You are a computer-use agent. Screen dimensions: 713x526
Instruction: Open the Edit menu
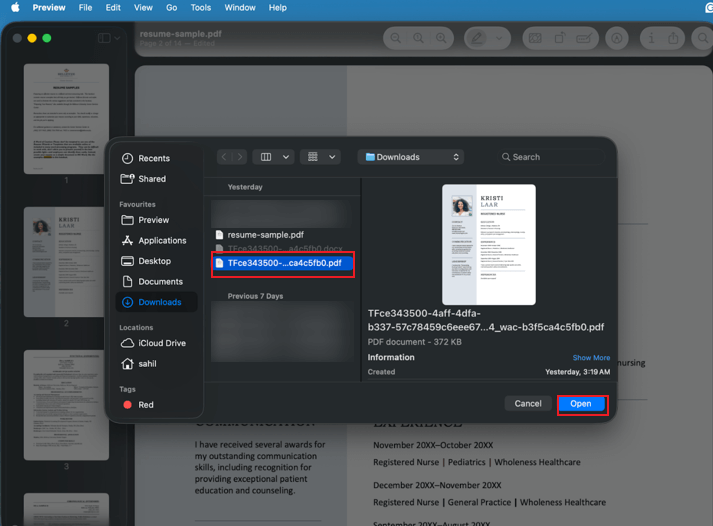(113, 8)
